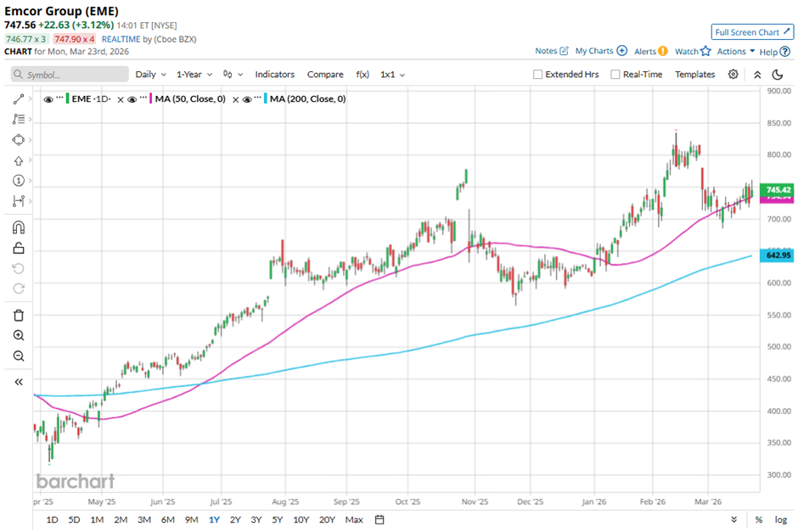This screenshot has height=532, width=798.
Task: Zoom in using the magnifier plus icon
Action: click(19, 335)
